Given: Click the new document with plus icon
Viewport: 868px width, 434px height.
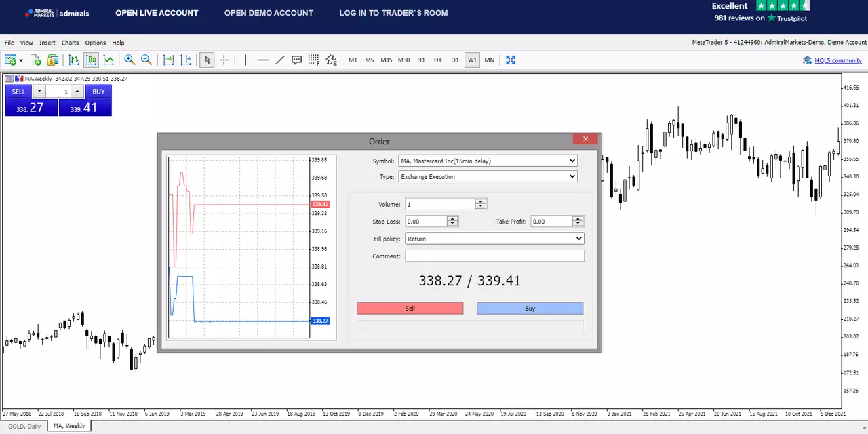Looking at the screenshot, I should [x=36, y=60].
